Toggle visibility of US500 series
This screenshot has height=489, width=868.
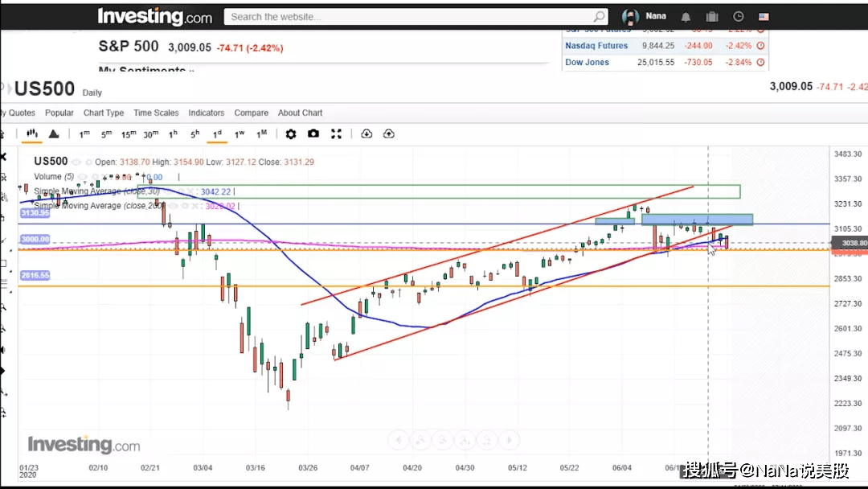(76, 162)
